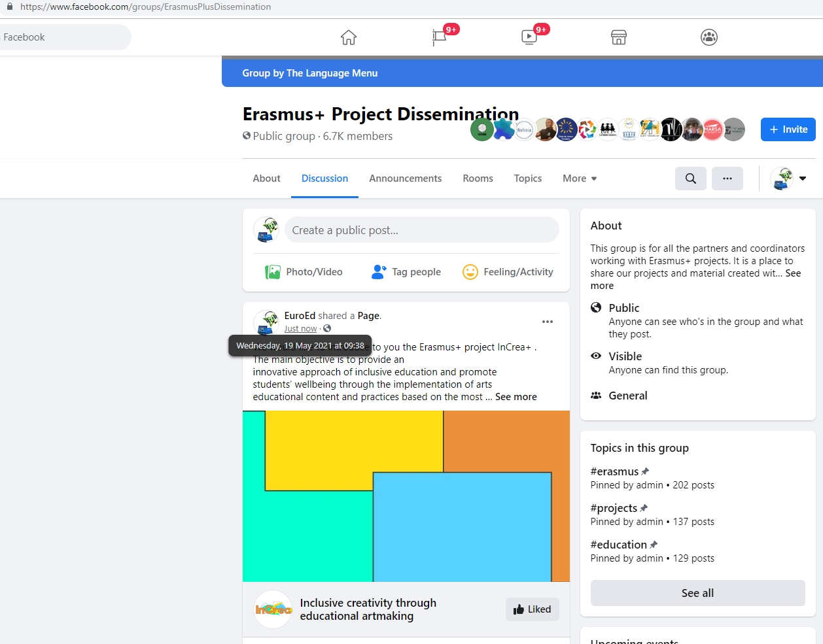823x644 pixels.
Task: Open Marketplace storefront icon
Action: point(619,37)
